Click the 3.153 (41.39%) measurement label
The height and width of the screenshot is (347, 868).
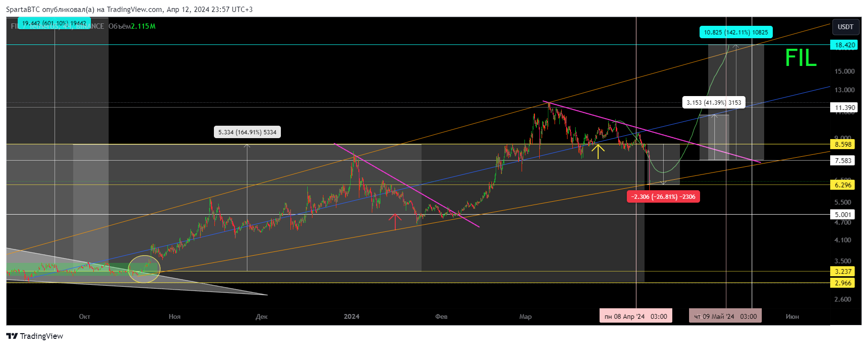pos(713,102)
